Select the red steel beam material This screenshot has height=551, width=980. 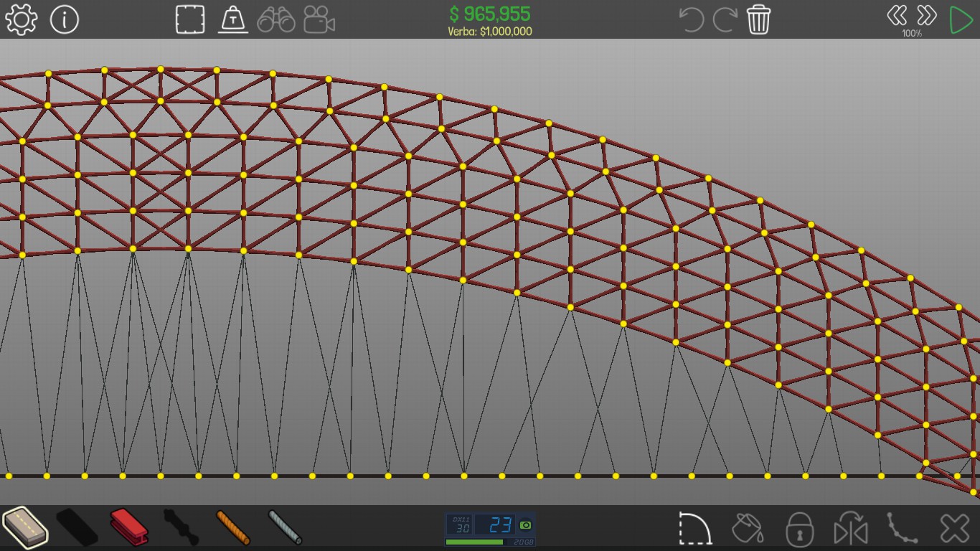tap(129, 527)
